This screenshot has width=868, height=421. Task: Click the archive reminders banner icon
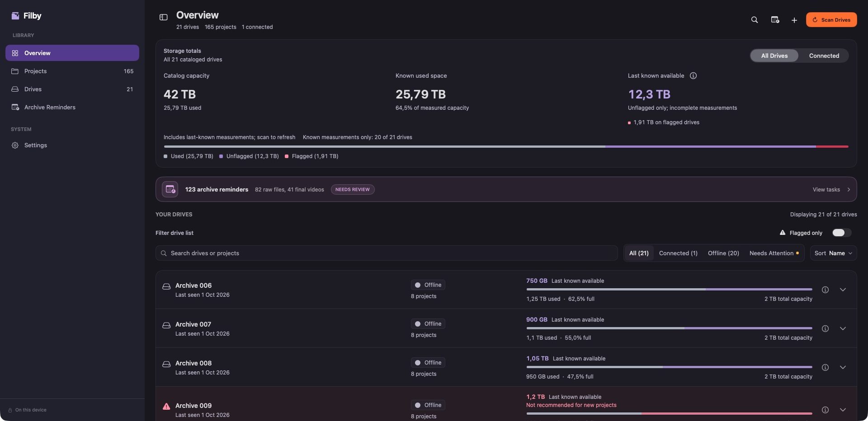170,189
